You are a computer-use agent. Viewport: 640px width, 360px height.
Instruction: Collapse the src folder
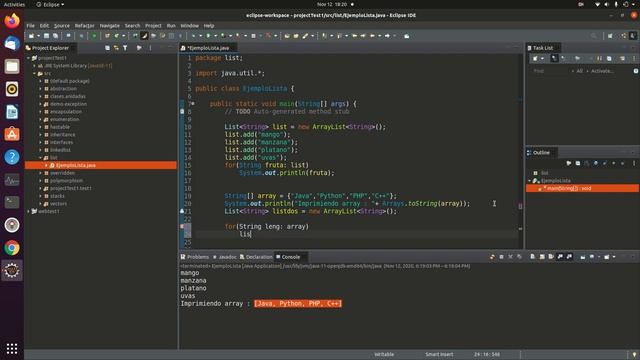point(35,73)
